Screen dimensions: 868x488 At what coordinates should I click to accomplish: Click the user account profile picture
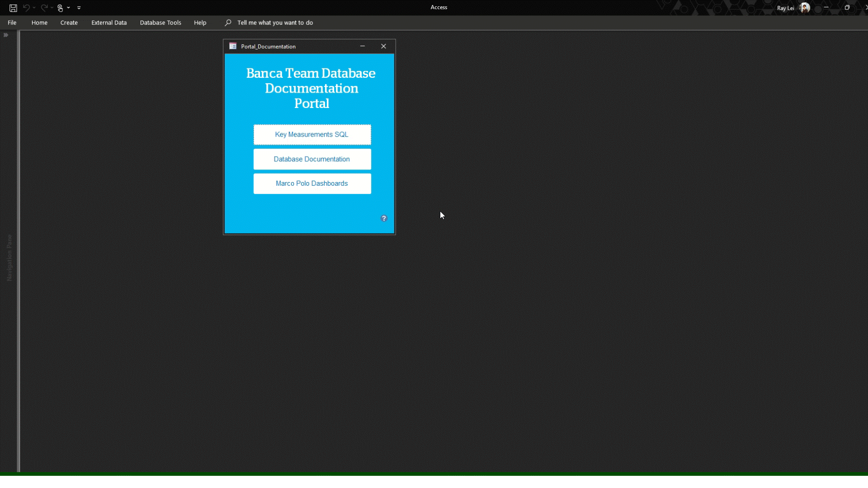[x=805, y=8]
